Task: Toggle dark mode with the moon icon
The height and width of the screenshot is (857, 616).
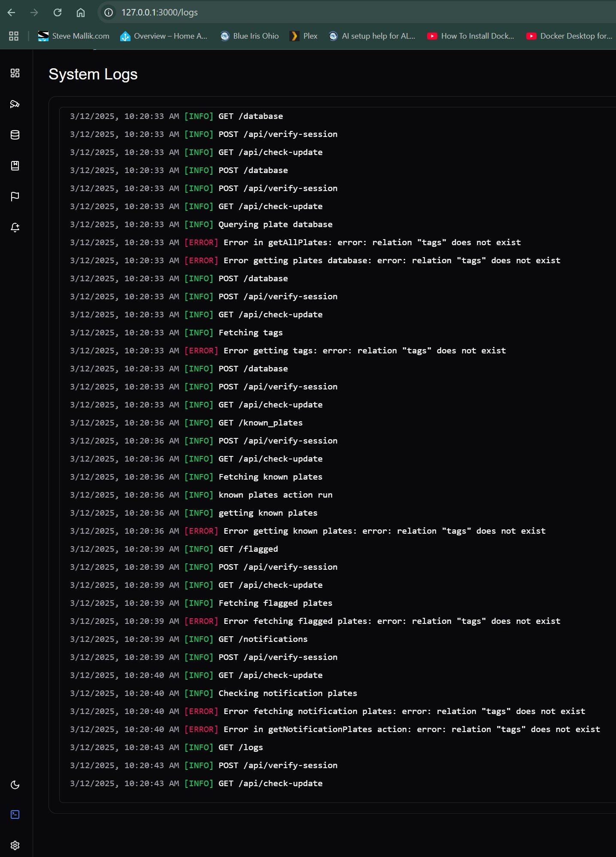Action: click(15, 785)
